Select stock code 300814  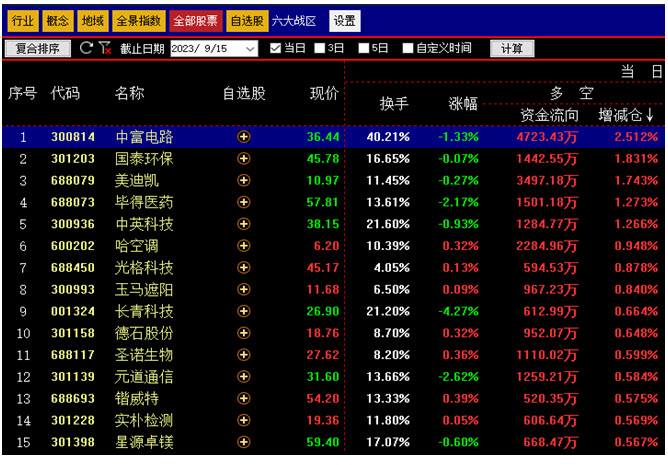click(x=73, y=137)
